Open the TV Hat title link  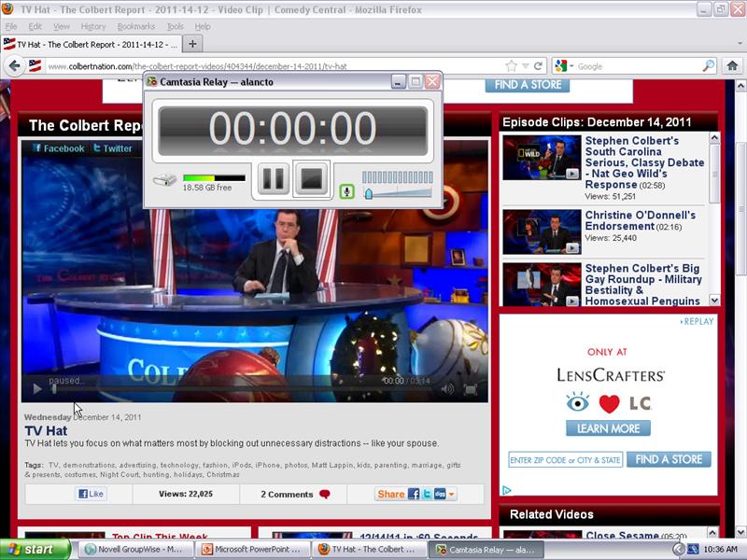(x=46, y=430)
